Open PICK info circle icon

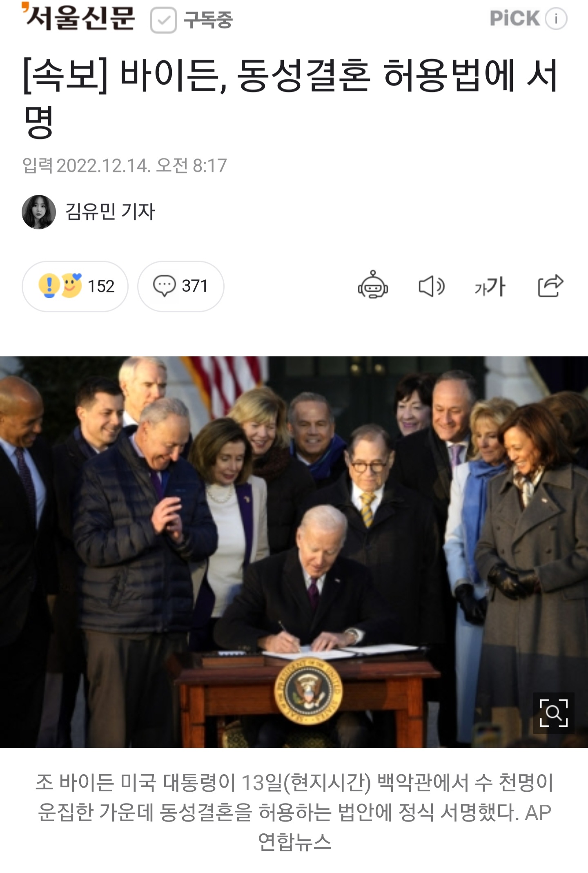point(556,19)
